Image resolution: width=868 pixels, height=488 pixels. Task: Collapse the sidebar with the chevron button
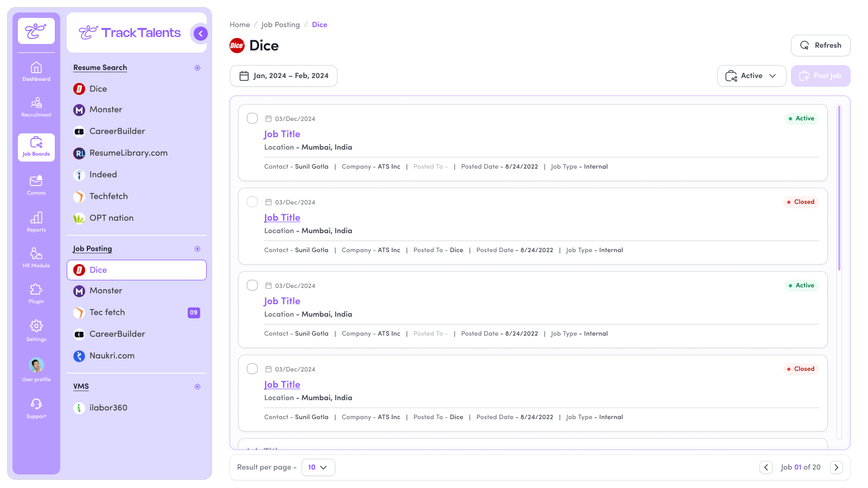(200, 33)
